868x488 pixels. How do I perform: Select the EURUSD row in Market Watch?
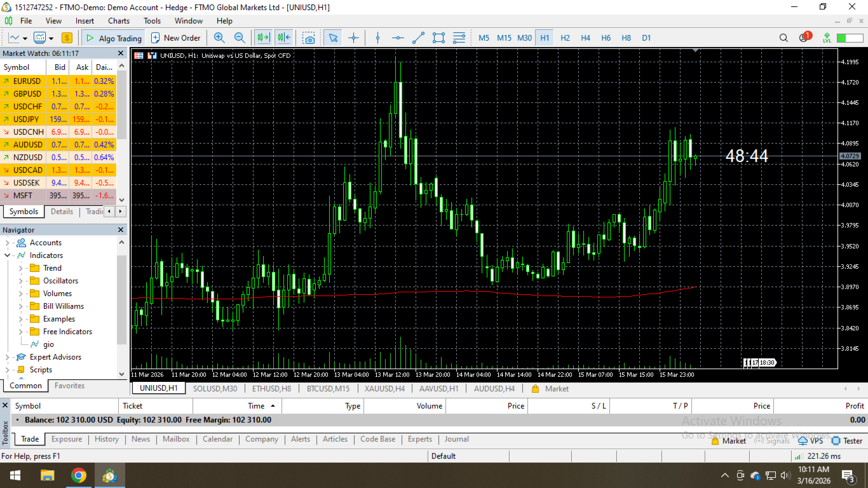coord(58,81)
